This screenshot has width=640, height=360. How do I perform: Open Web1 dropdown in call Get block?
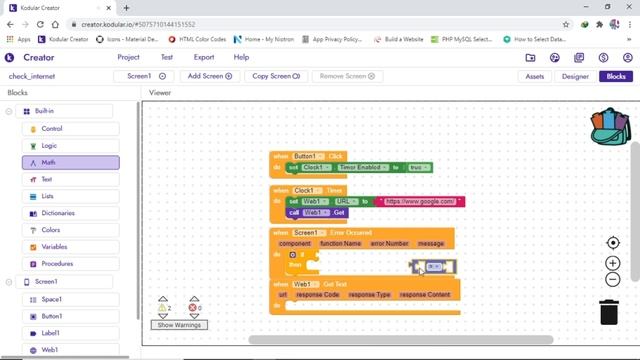click(316, 213)
